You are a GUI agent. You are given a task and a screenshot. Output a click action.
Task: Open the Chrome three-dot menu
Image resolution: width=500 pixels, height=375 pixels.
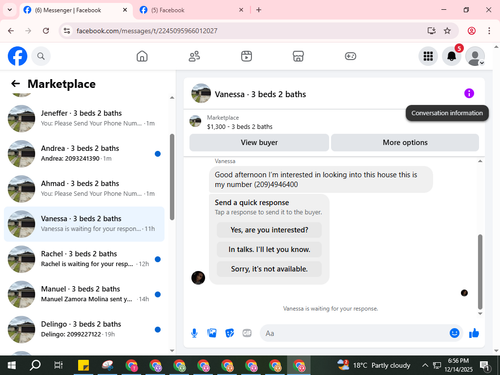(x=489, y=31)
